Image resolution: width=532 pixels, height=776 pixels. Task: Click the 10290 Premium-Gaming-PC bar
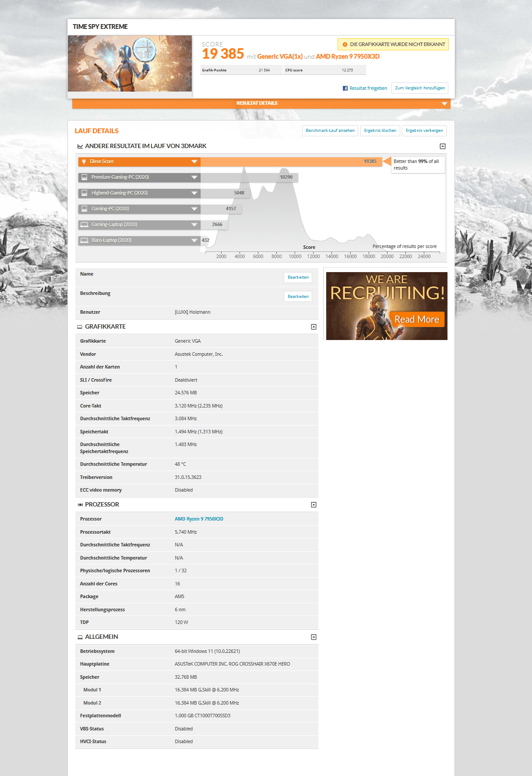click(250, 177)
